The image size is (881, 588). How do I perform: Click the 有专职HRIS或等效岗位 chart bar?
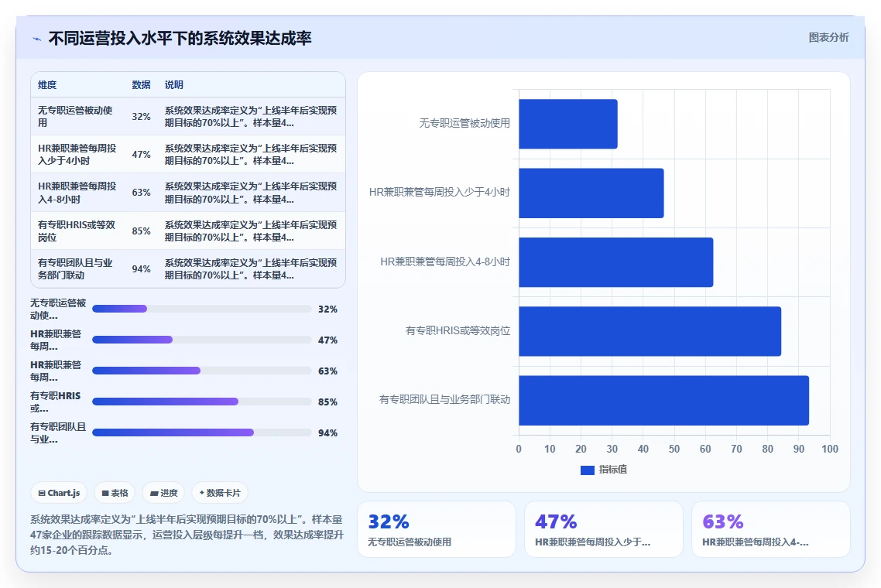[x=650, y=331]
